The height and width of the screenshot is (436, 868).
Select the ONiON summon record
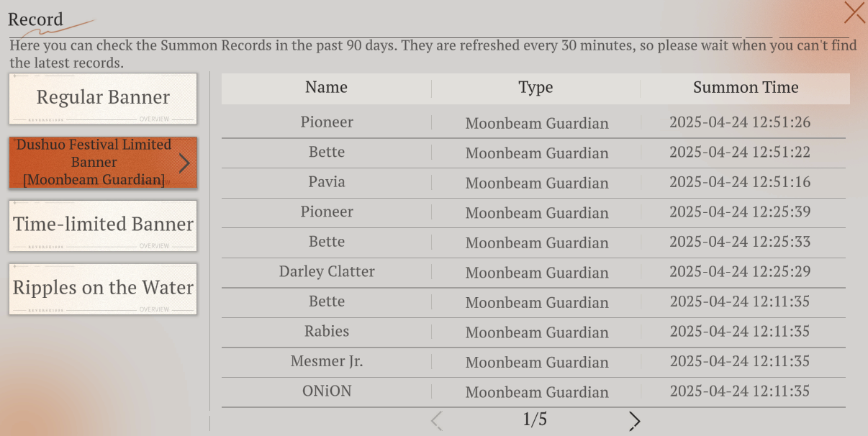533,392
